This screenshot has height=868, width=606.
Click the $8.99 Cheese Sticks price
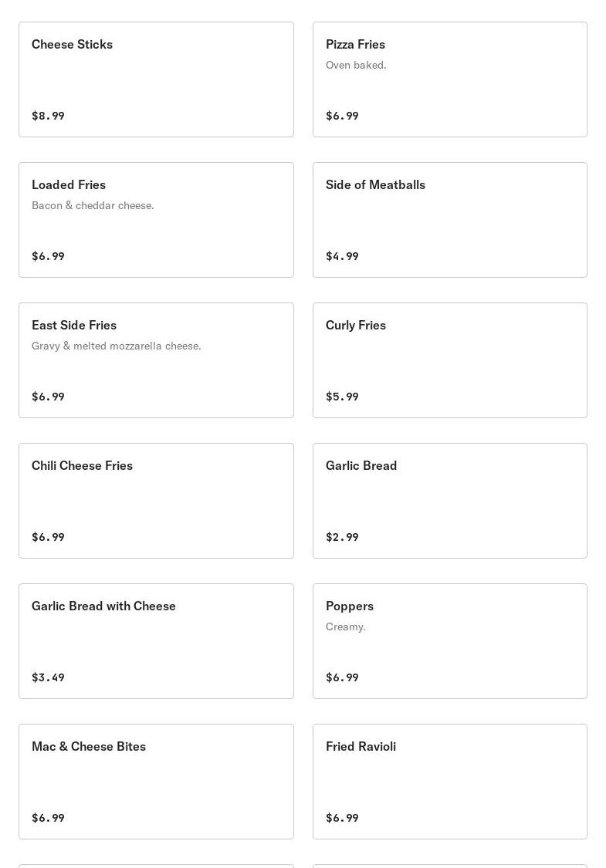pyautogui.click(x=48, y=116)
